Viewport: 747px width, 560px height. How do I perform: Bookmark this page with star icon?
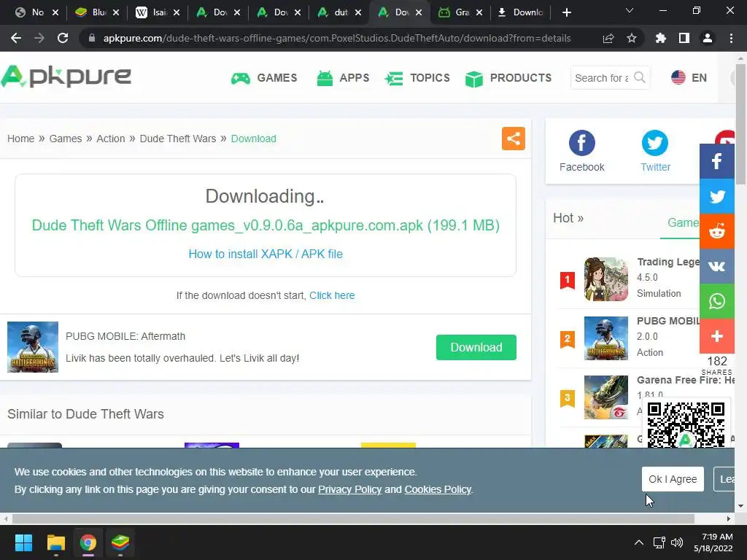632,38
